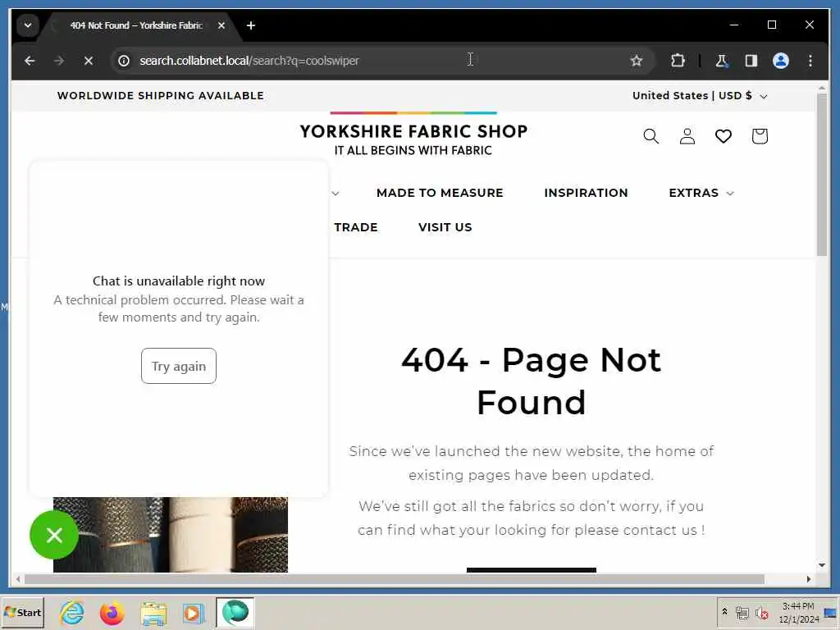Viewport: 840px width, 630px height.
Task: Open File Explorer from taskbar
Action: pyautogui.click(x=153, y=612)
